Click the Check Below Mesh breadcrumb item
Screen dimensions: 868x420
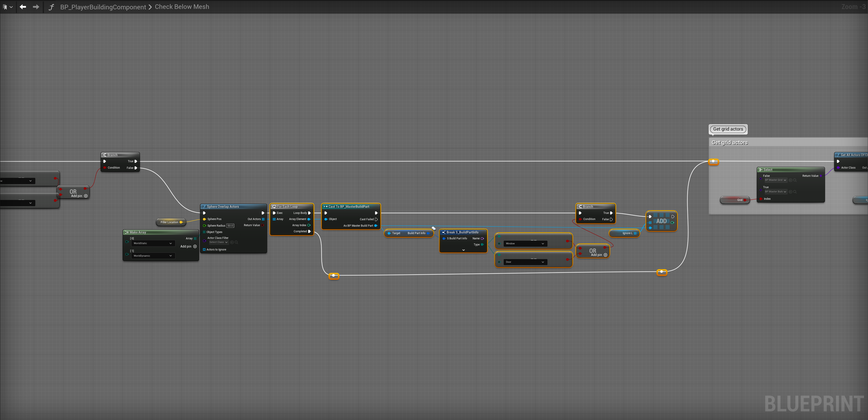[x=182, y=7]
